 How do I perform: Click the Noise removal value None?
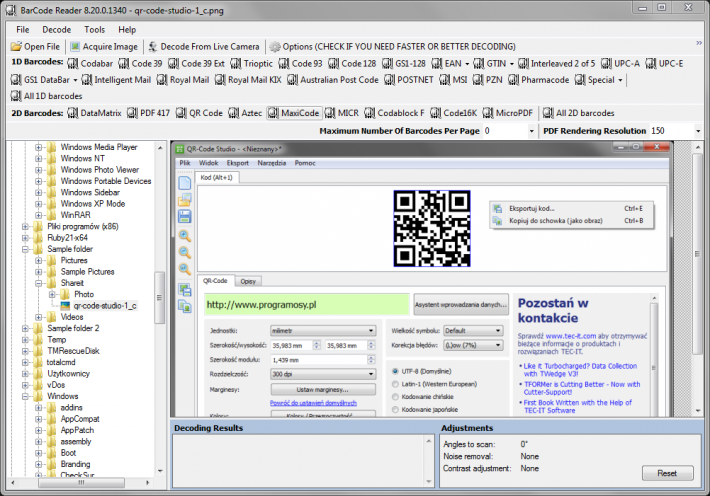tap(529, 456)
